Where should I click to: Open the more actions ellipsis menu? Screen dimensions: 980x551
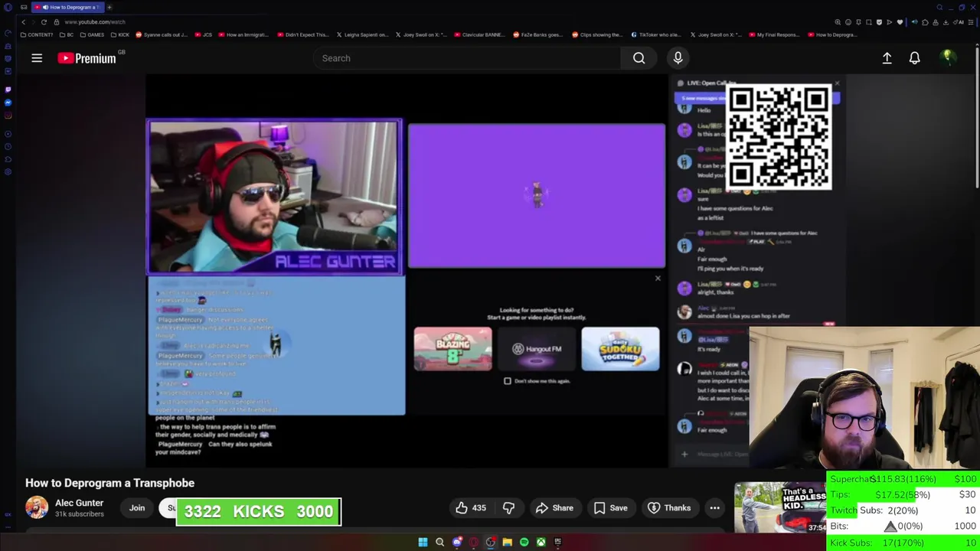click(714, 508)
